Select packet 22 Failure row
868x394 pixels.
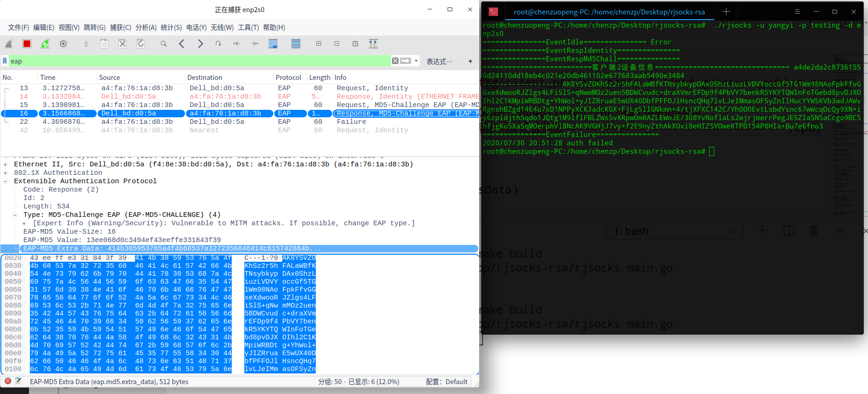click(x=240, y=122)
